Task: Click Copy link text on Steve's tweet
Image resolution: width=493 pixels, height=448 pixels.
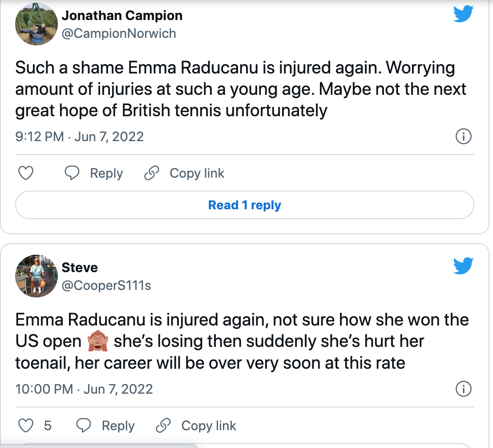Action: tap(209, 426)
